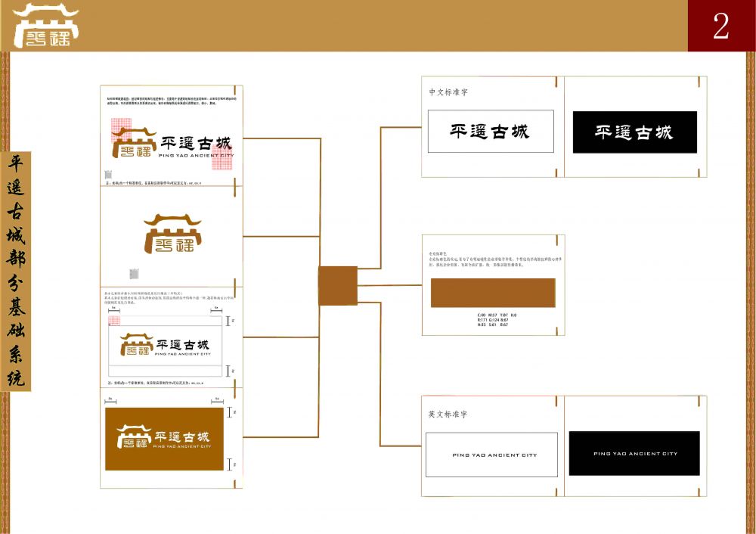
Task: Select 平遥古城 lettering in the gridded logo panel
Action: 197,143
